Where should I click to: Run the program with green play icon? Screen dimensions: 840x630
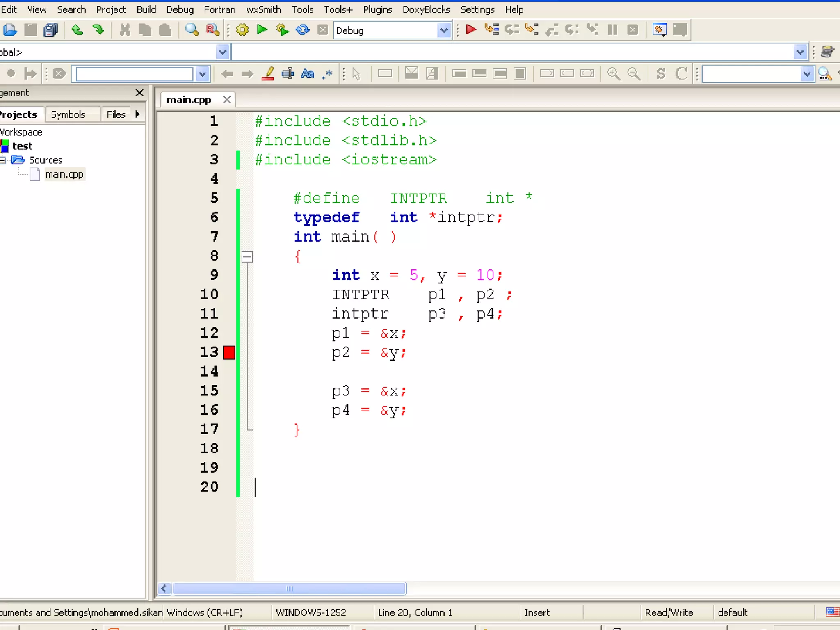(x=262, y=30)
